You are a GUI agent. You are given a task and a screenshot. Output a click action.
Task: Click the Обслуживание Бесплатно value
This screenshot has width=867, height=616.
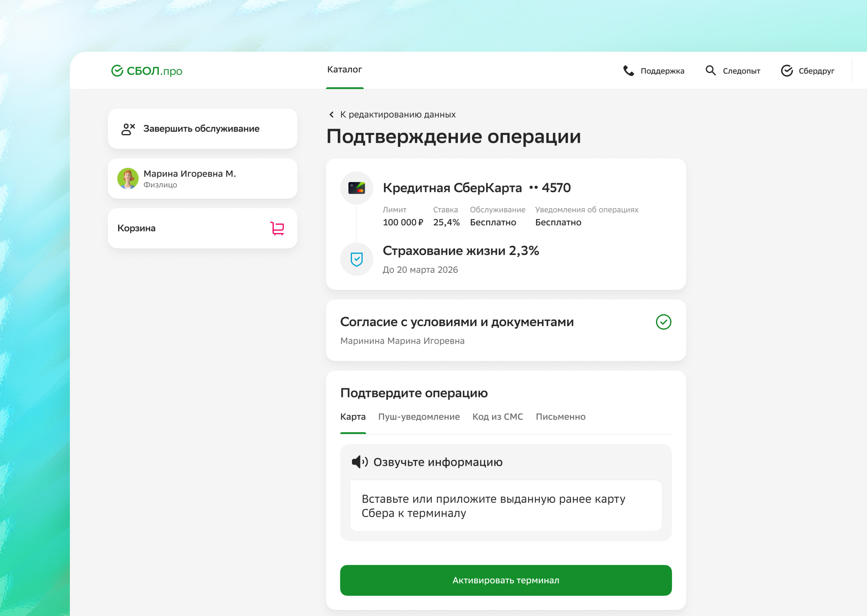pos(493,223)
